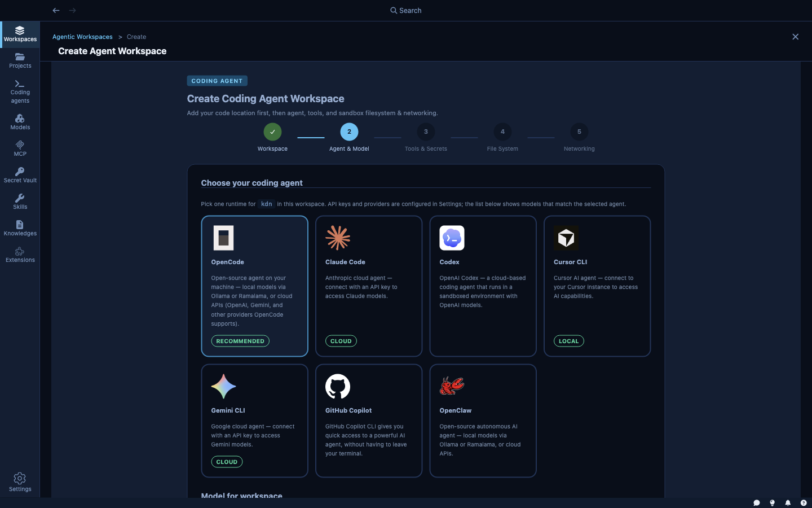
Task: Open the Skills section
Action: (20, 202)
